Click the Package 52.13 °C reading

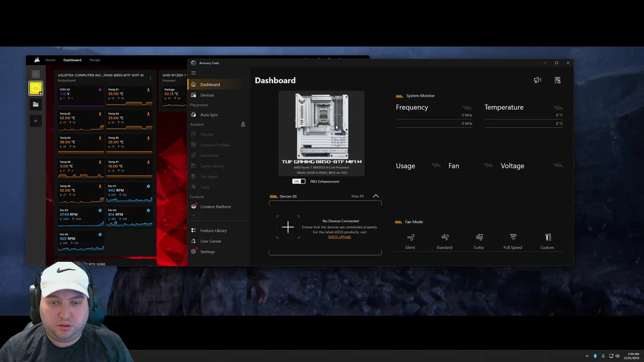(x=171, y=94)
